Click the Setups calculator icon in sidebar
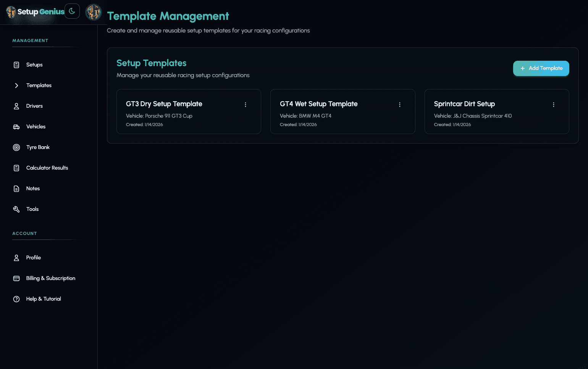588x369 pixels. pos(16,65)
